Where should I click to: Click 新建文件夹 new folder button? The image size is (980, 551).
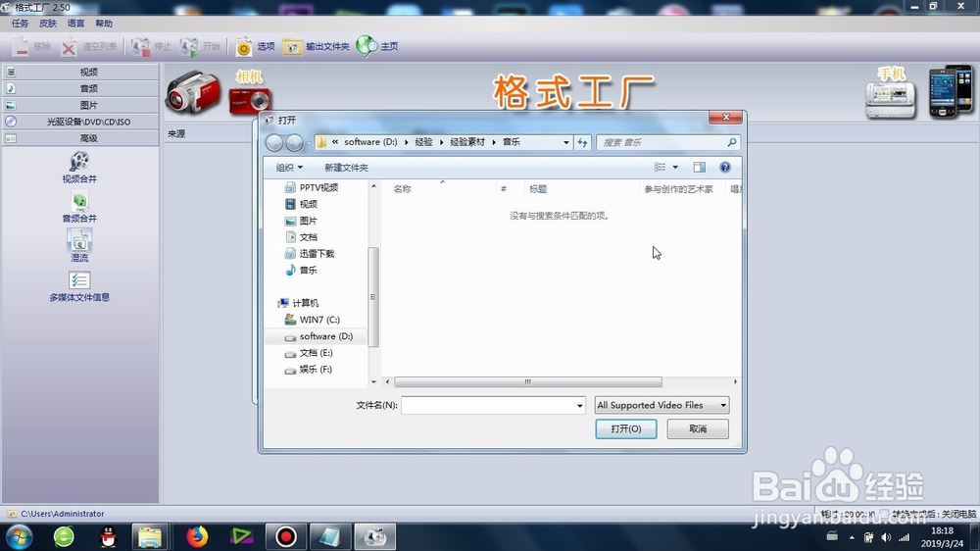[x=346, y=167]
